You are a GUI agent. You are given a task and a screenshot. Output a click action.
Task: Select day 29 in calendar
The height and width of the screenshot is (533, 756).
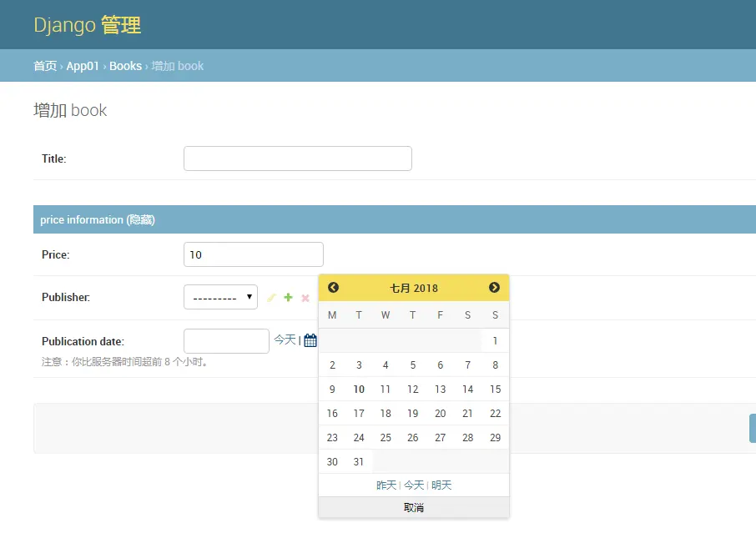click(x=495, y=437)
